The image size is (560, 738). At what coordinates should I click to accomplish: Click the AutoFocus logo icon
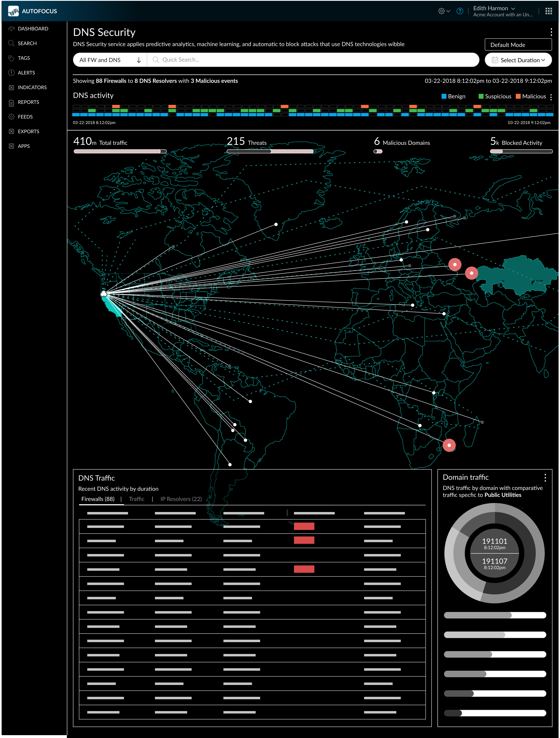tap(13, 11)
